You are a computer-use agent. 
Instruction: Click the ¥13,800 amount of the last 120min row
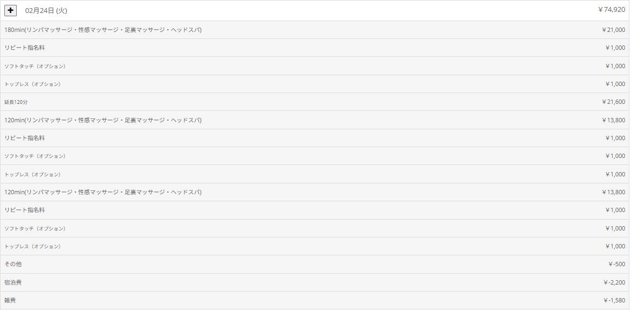pos(613,192)
